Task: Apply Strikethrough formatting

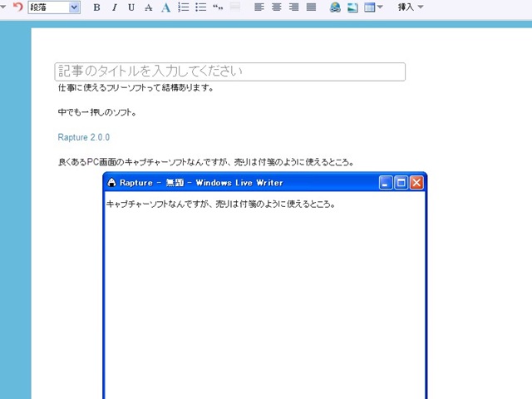Action: (x=149, y=7)
